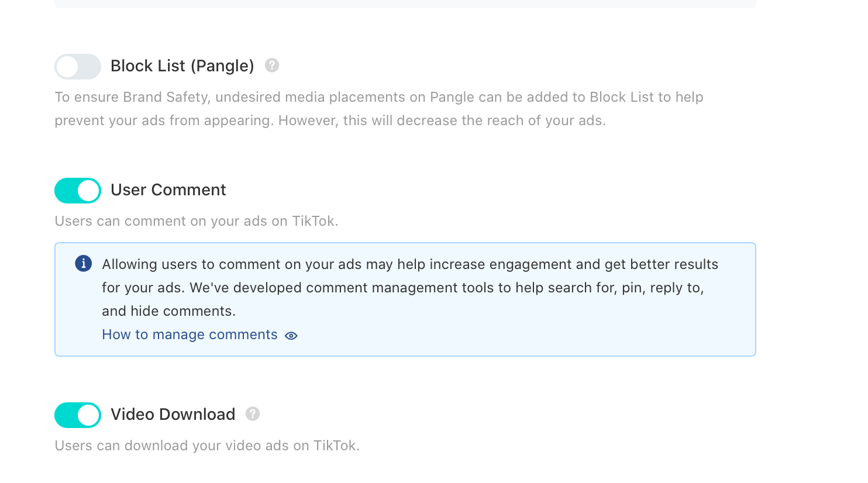
Task: Click the Video Download heading label
Action: tap(173, 415)
